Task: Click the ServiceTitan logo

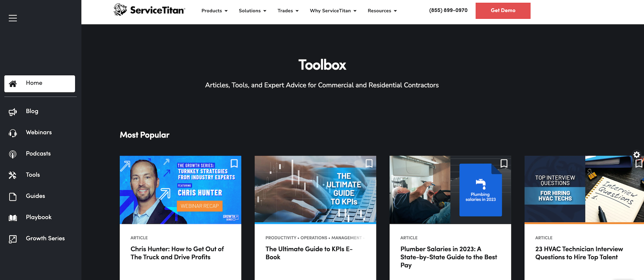Action: (x=149, y=10)
